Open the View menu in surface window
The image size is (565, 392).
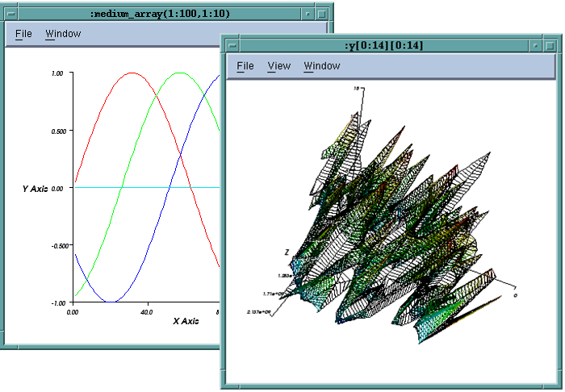coord(278,66)
